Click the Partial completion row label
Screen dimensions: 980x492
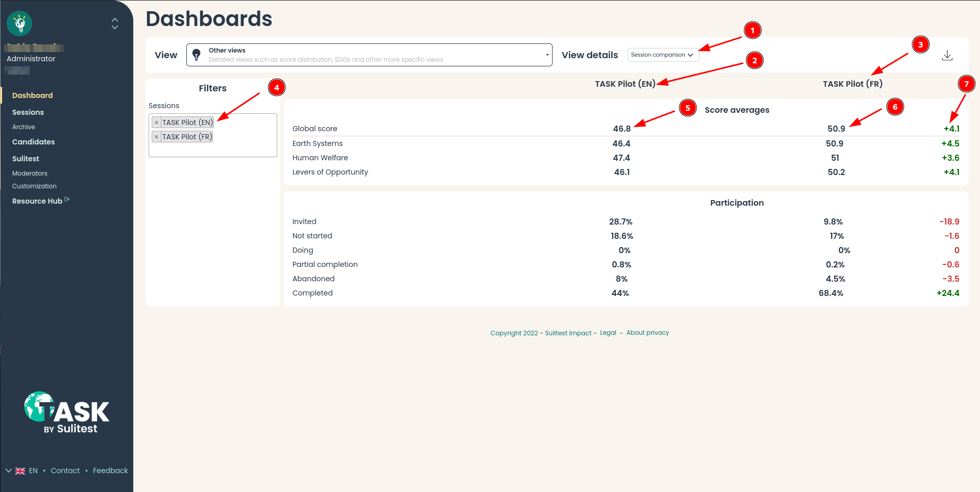[x=325, y=264]
